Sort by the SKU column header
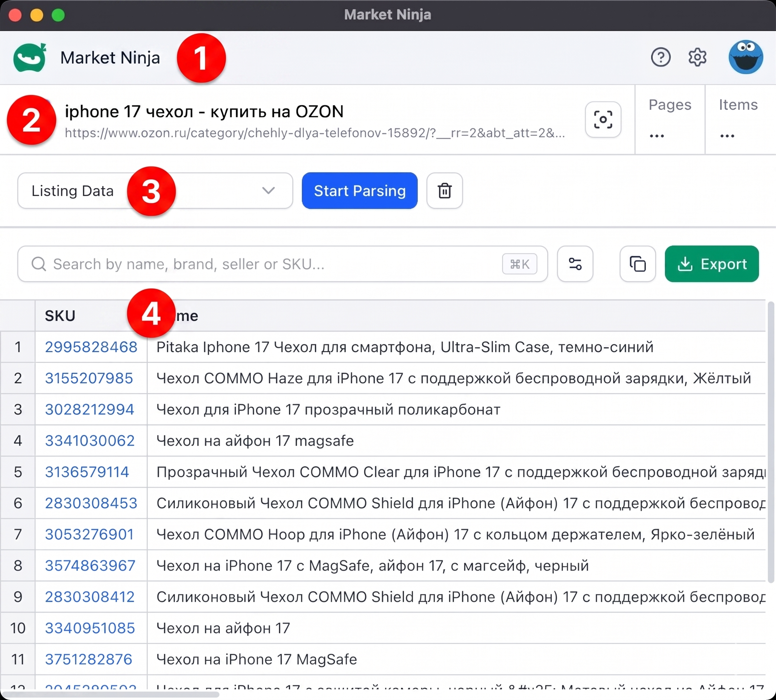This screenshot has height=700, width=776. coord(60,316)
